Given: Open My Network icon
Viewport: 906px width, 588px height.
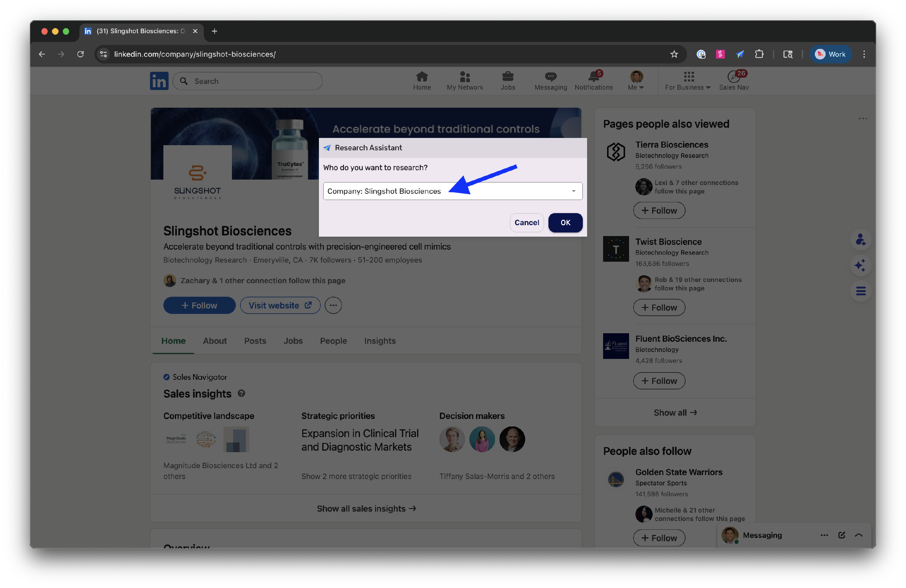Looking at the screenshot, I should click(465, 81).
